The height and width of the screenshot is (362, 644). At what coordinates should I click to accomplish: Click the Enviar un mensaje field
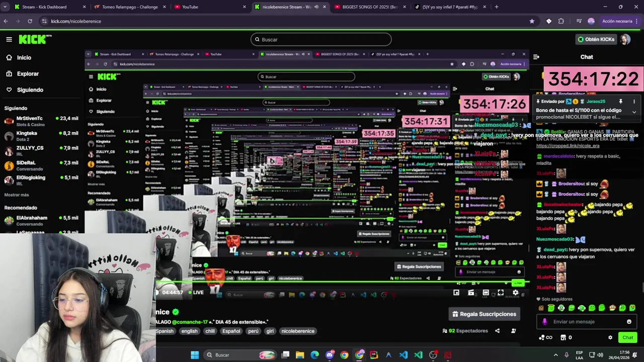586,322
